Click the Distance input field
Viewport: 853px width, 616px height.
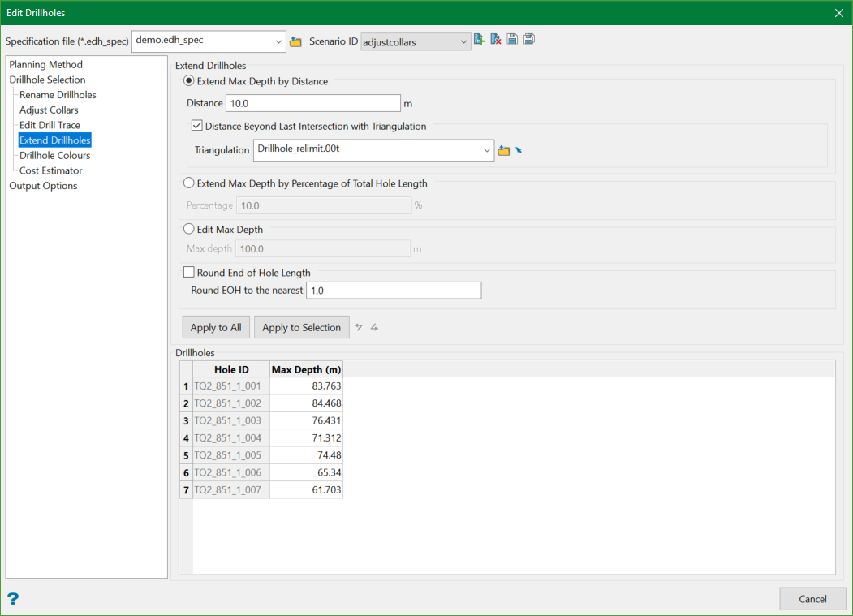coord(313,104)
